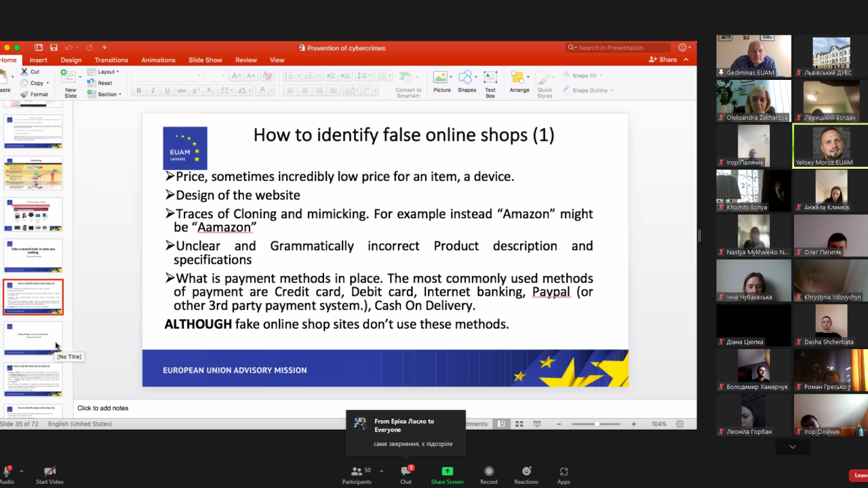Image resolution: width=868 pixels, height=488 pixels.
Task: Click red Leave meeting button
Action: 859,475
